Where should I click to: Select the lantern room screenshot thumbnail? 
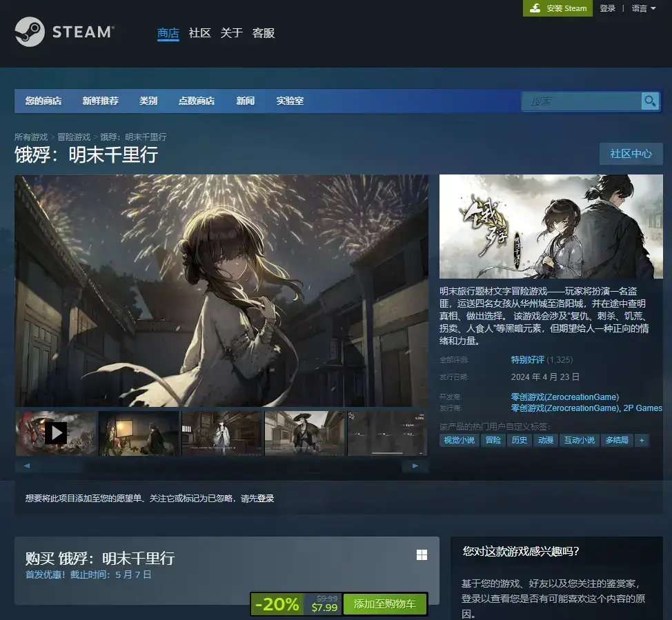pyautogui.click(x=139, y=433)
